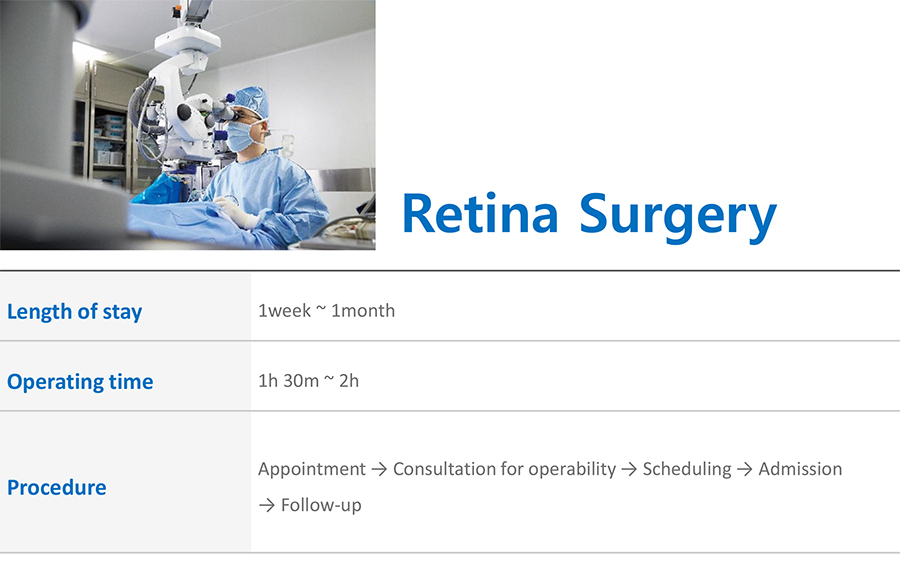Click the Admission step text
Viewport: 900px width, 568px height.
click(801, 469)
